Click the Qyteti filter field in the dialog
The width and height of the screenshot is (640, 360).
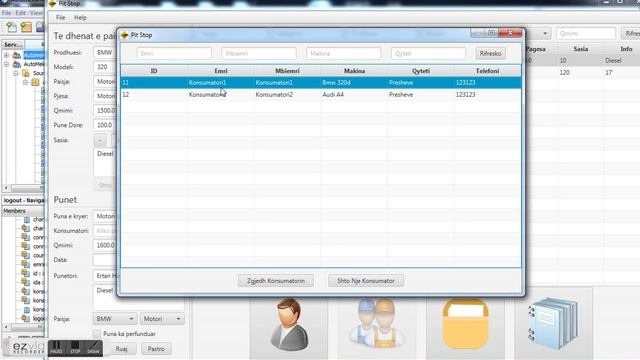point(428,53)
